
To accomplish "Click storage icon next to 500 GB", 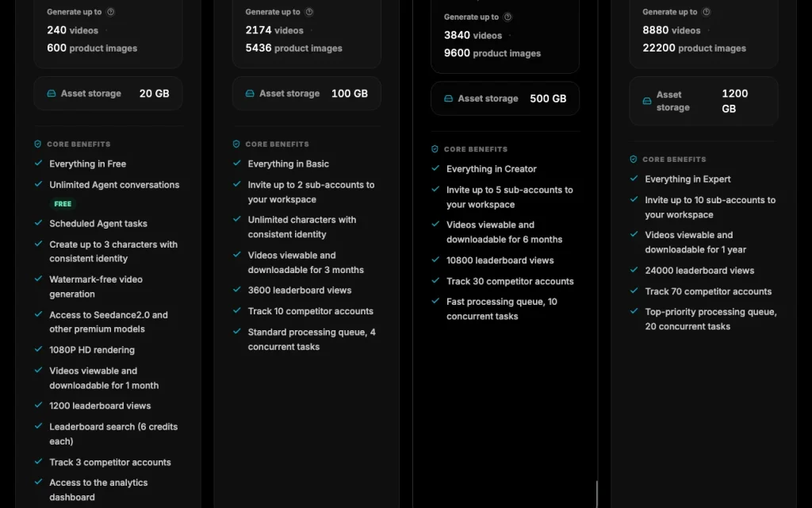I will [449, 98].
